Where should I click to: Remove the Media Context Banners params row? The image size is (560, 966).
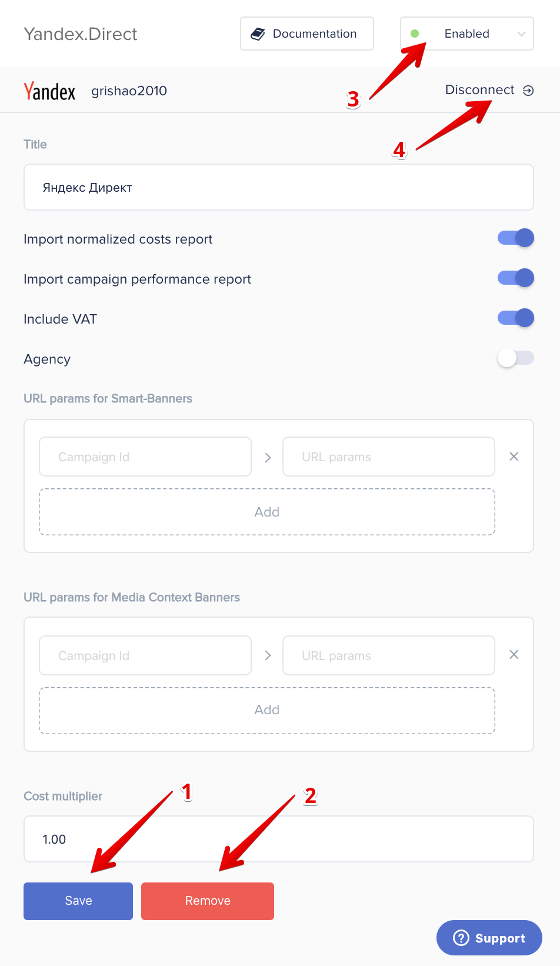click(514, 655)
